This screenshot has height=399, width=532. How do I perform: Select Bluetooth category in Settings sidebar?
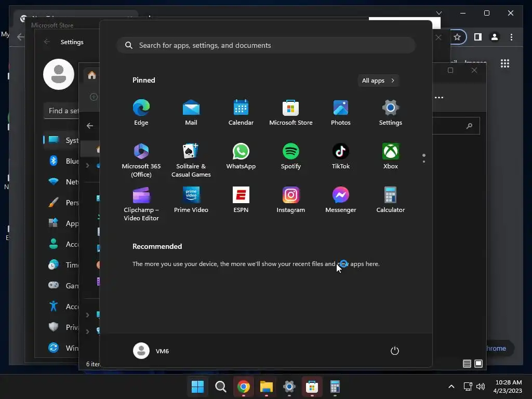[61, 161]
